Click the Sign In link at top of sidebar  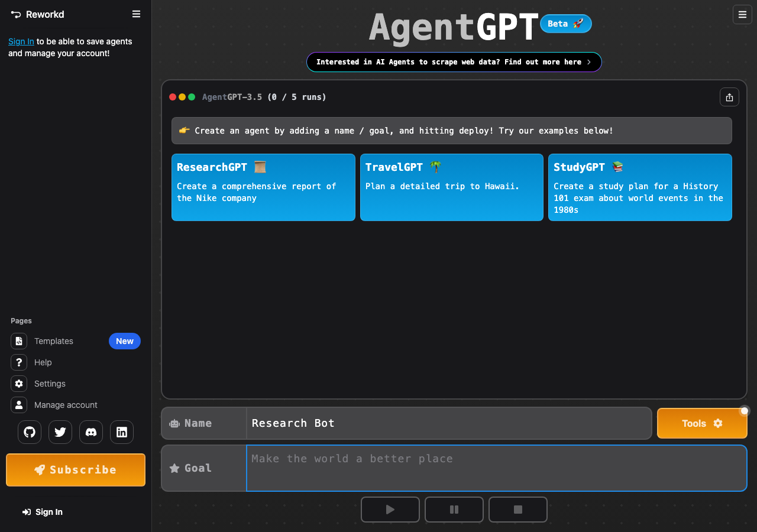tap(21, 41)
